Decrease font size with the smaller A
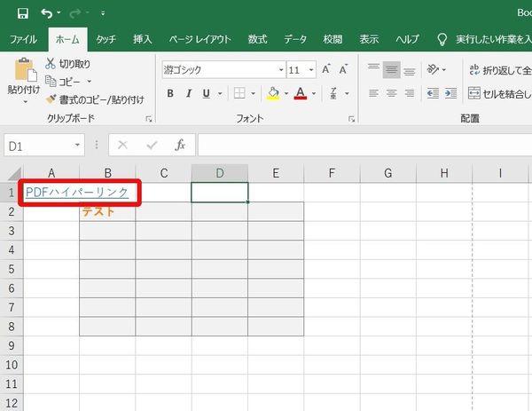This screenshot has width=532, height=411. pyautogui.click(x=344, y=69)
